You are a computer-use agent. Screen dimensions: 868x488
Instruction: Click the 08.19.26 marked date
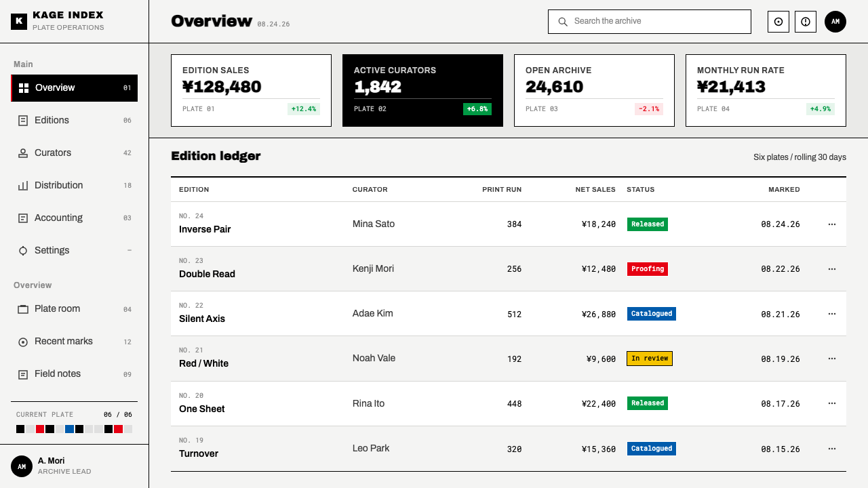click(x=781, y=359)
